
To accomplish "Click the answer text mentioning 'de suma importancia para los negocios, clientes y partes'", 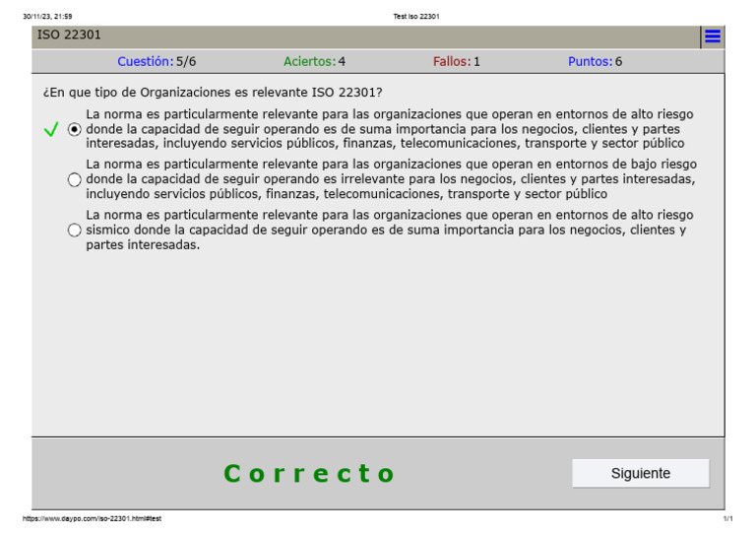I will (x=390, y=129).
